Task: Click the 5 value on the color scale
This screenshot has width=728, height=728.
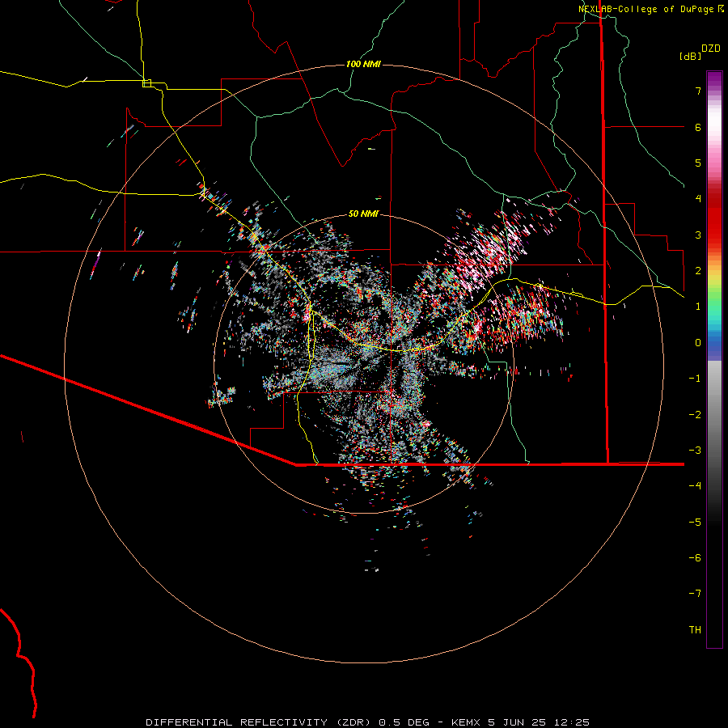Action: pyautogui.click(x=698, y=163)
